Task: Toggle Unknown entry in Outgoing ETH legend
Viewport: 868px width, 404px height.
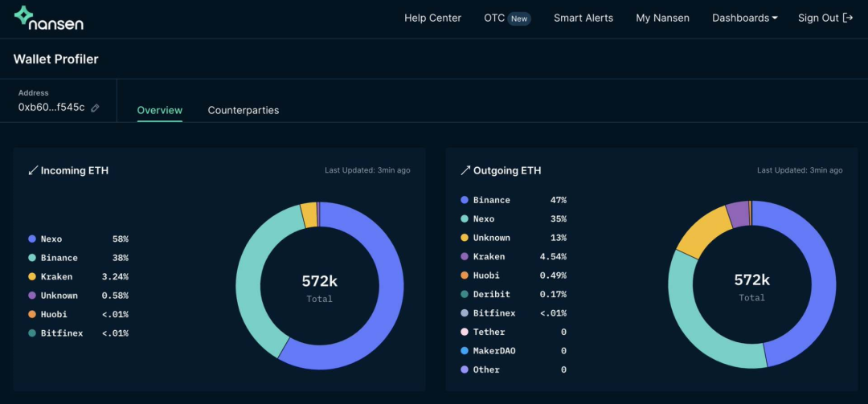Action: 513,238
